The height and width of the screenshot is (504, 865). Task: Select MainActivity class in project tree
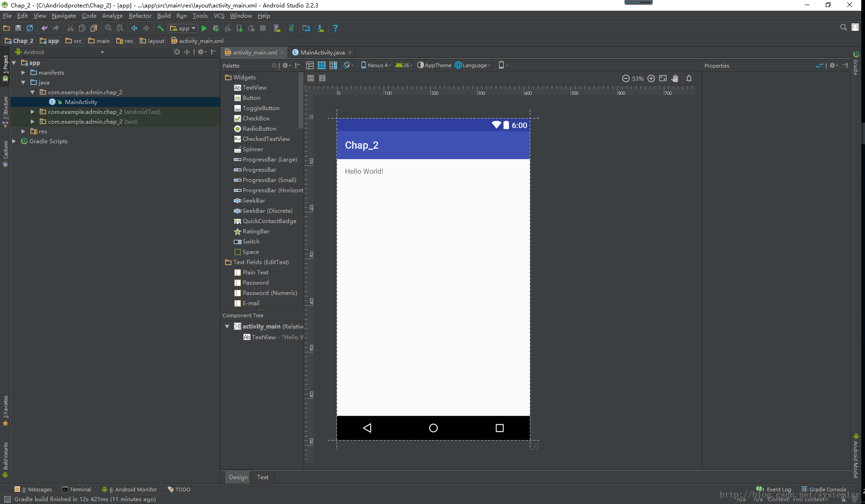[81, 102]
